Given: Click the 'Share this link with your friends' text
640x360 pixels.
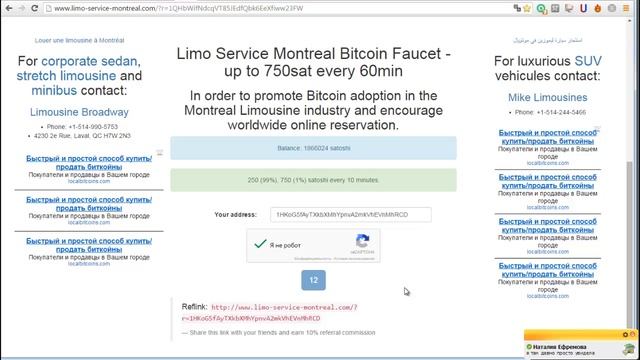Looking at the screenshot, I should 282,333.
